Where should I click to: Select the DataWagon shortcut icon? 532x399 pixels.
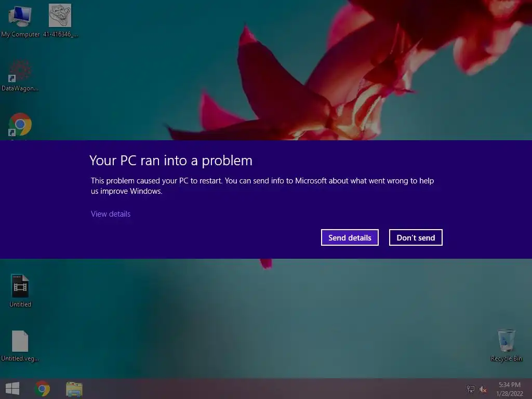point(20,76)
